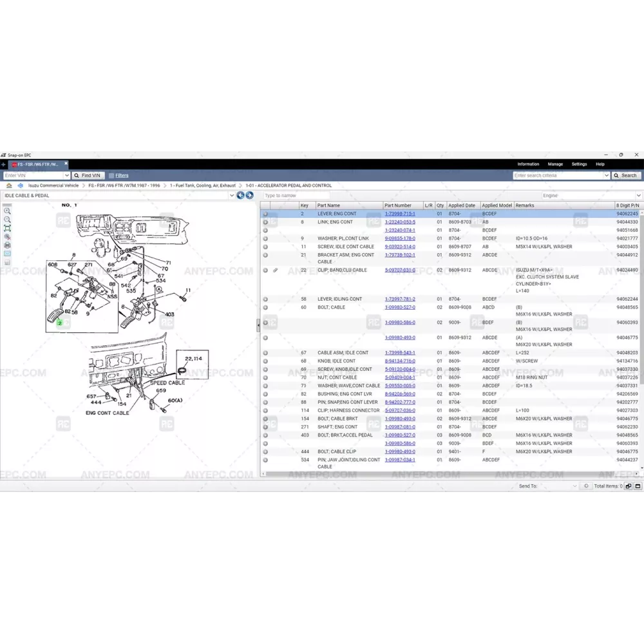Open the Settings menu
The height and width of the screenshot is (644, 644).
pyautogui.click(x=579, y=164)
